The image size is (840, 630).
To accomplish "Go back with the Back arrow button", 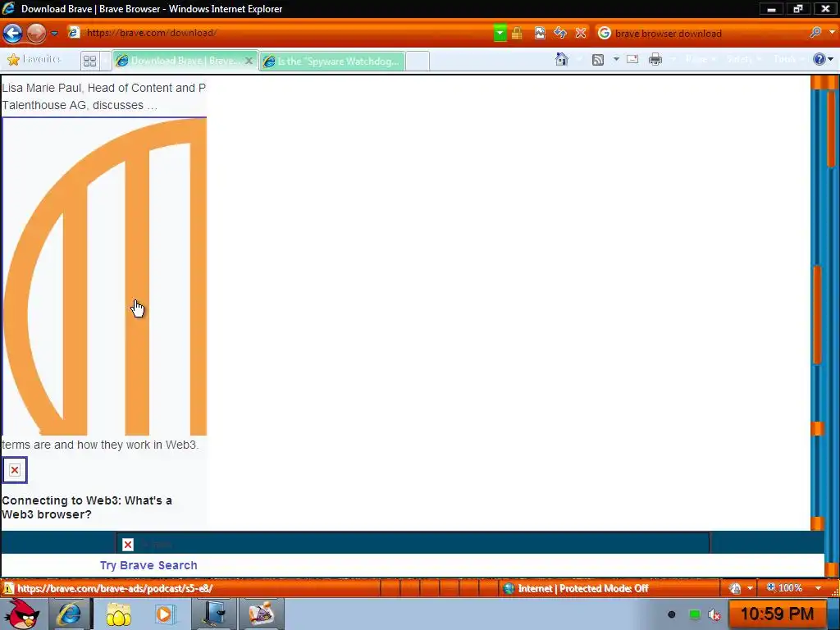I will tap(12, 33).
